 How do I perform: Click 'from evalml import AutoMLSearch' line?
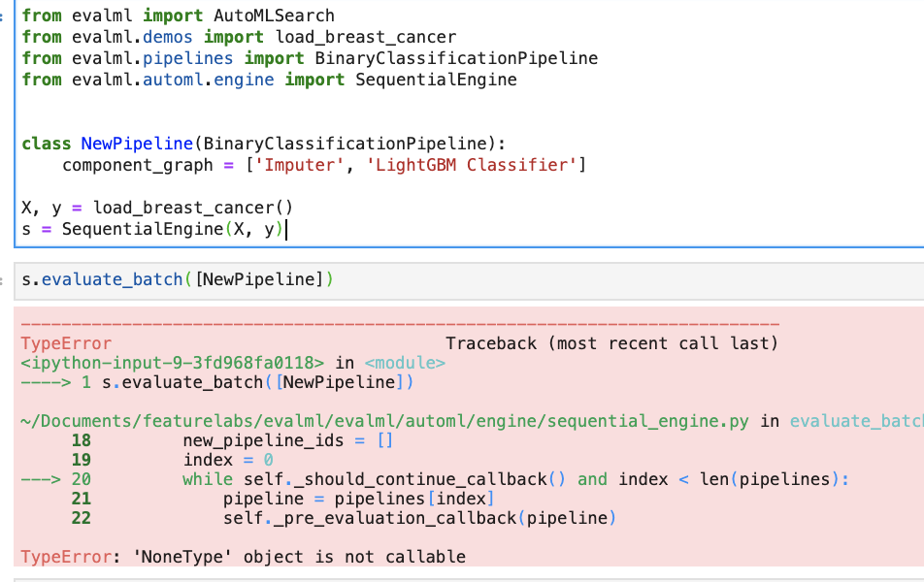pos(178,16)
